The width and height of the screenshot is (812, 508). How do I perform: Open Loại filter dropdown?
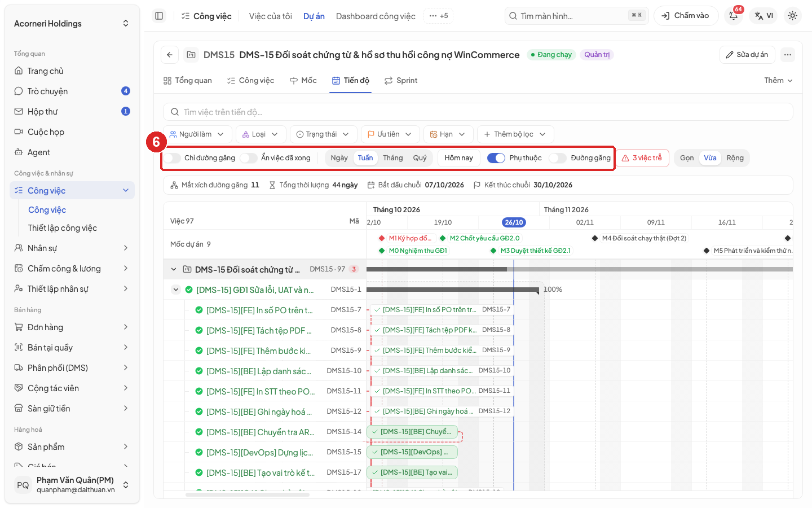pyautogui.click(x=260, y=134)
